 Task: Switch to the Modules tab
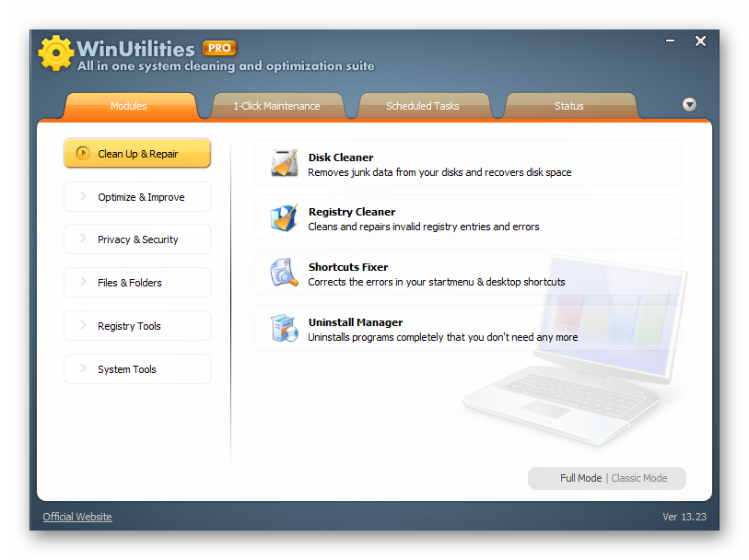pyautogui.click(x=129, y=106)
